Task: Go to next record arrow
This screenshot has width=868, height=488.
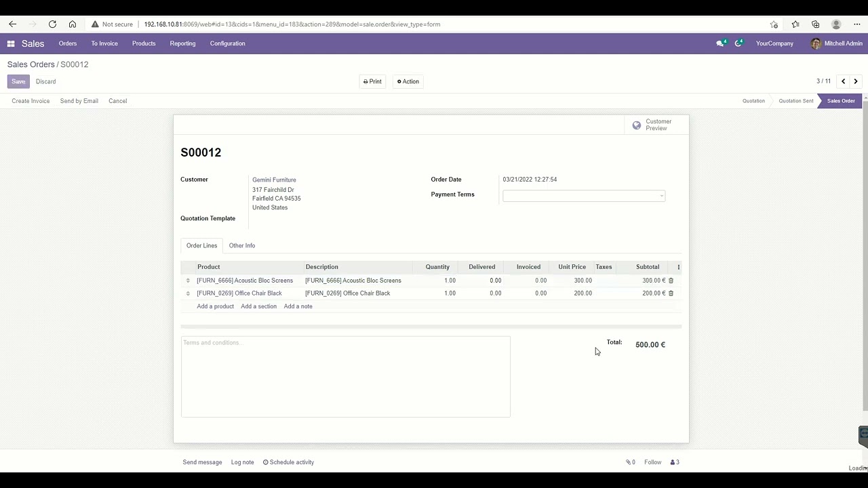Action: pyautogui.click(x=856, y=81)
